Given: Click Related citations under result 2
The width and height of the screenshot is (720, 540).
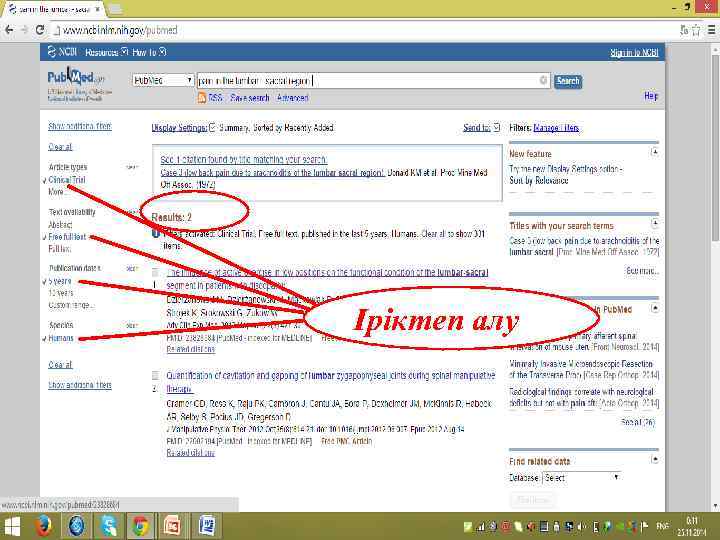Looking at the screenshot, I should click(191, 453).
